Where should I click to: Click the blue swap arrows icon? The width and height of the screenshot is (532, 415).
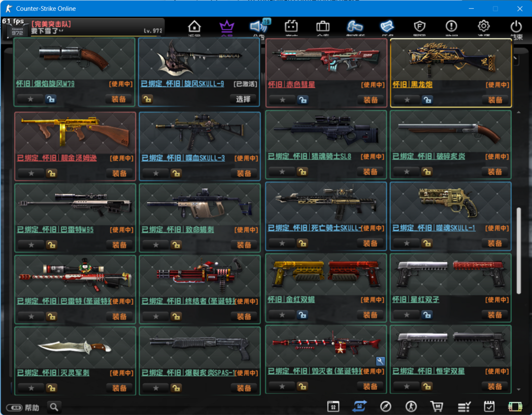(x=360, y=406)
